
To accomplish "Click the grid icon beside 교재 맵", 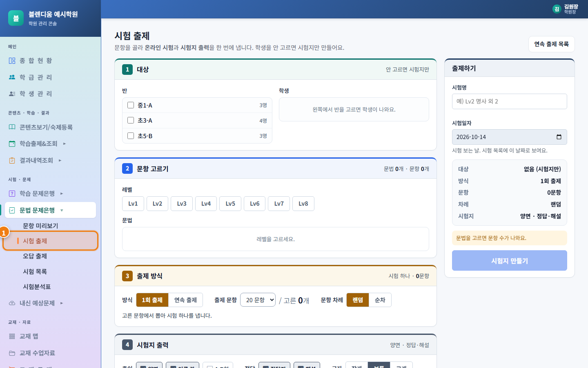I will 12,336.
